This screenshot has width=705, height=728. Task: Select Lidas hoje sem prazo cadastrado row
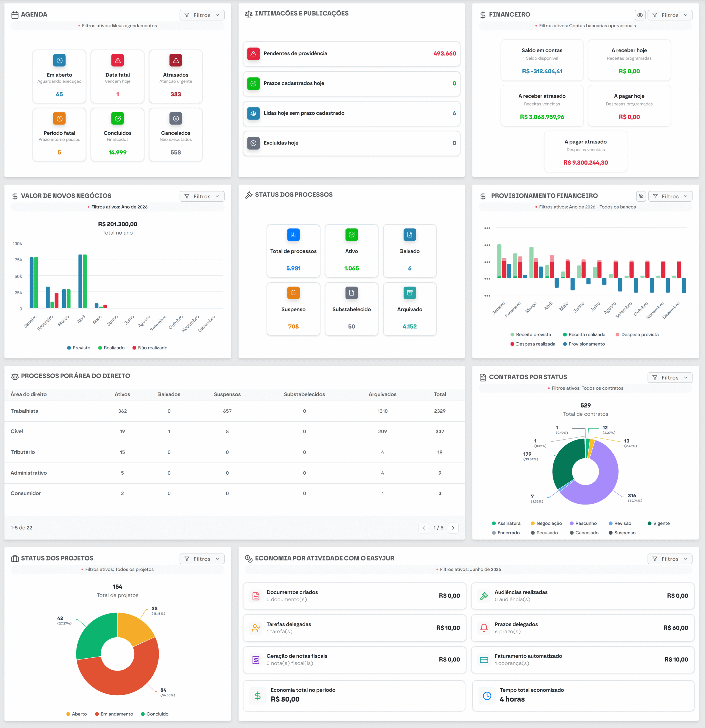click(352, 113)
